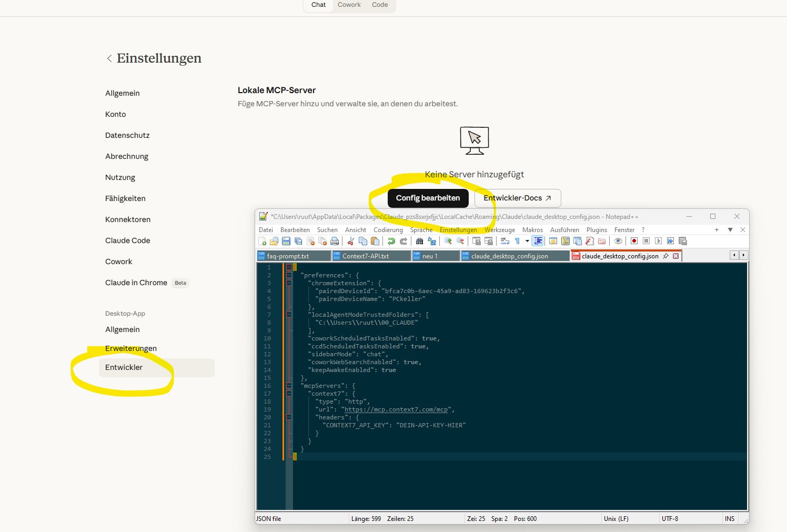Click the Zoom in magnifier icon

(x=448, y=241)
